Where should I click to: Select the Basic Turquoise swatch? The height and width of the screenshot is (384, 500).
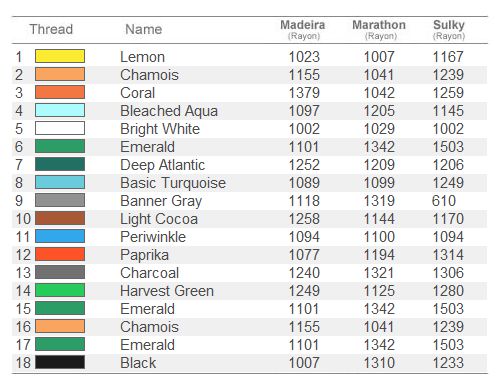coord(60,182)
